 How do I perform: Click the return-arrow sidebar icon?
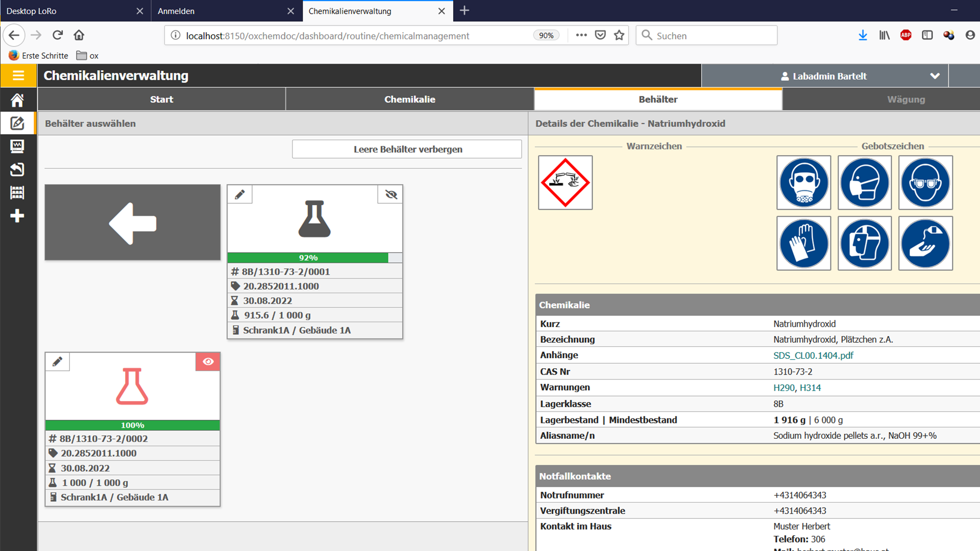click(17, 169)
